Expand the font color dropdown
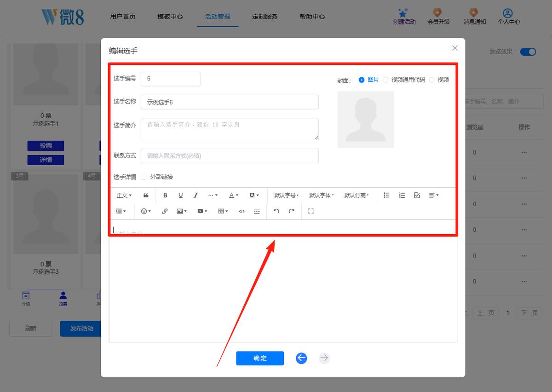The image size is (552, 392). pos(234,196)
